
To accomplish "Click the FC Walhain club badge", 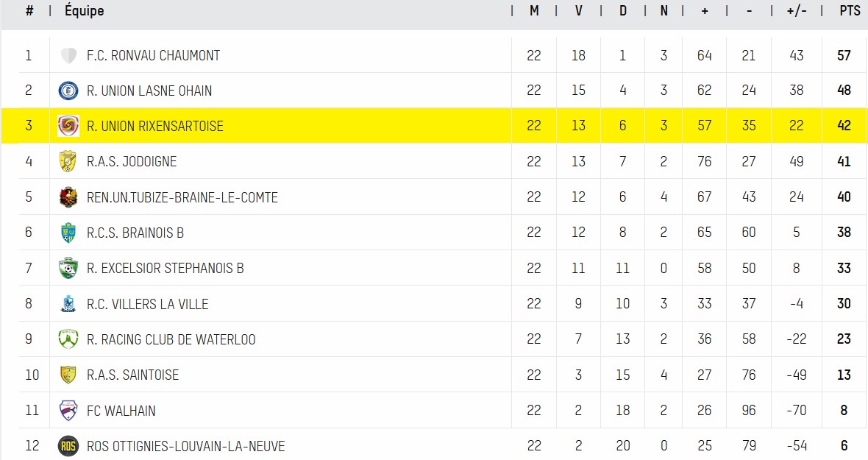I will point(68,410).
